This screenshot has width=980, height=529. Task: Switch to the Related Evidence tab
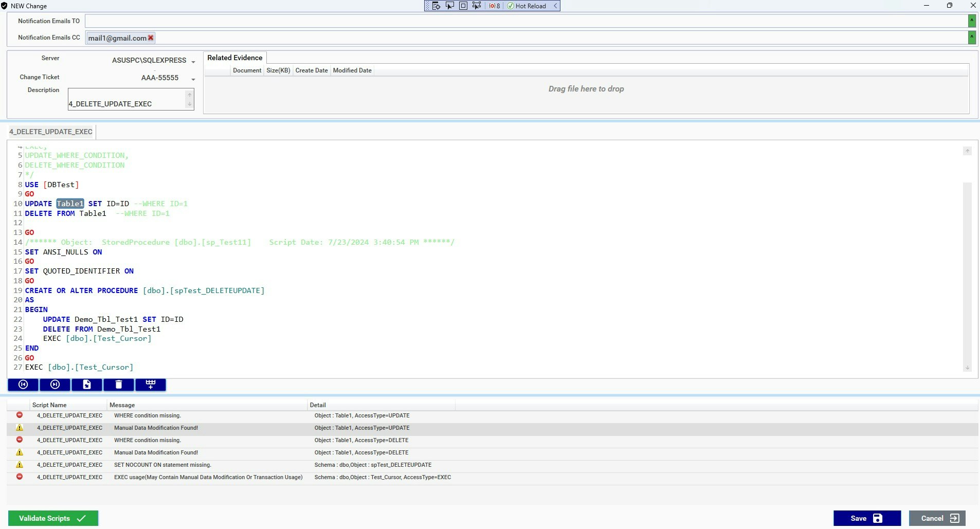235,58
